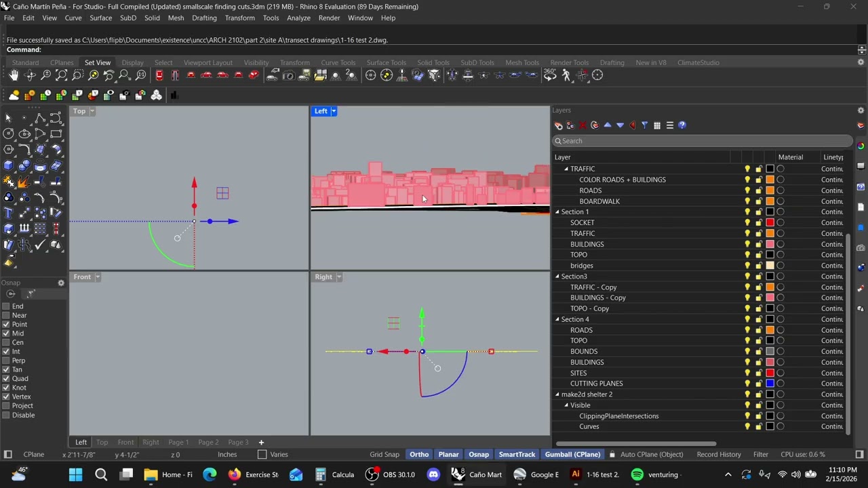Collapse the make2d shelter 2 layer group
The width and height of the screenshot is (868, 488).
(x=557, y=394)
